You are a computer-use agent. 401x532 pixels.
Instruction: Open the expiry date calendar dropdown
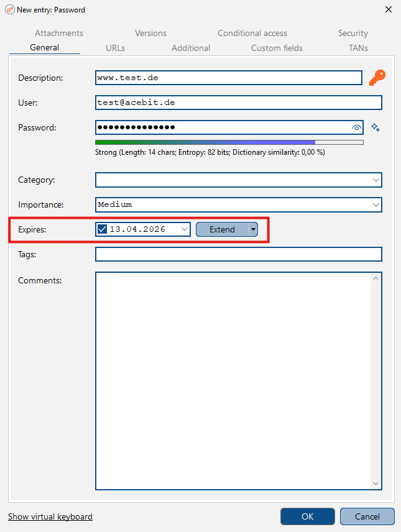tap(185, 229)
